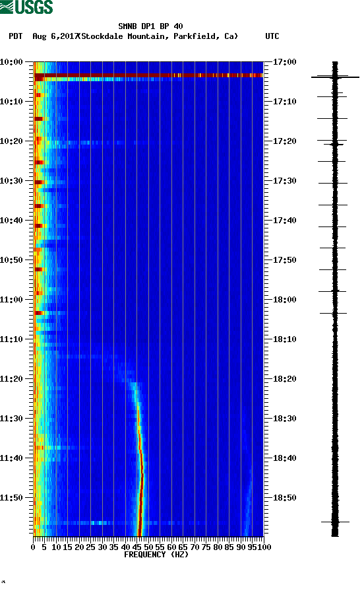The height and width of the screenshot is (589, 364).
Task: Click the dark red broadband event band near 17:03
Action: [x=148, y=75]
